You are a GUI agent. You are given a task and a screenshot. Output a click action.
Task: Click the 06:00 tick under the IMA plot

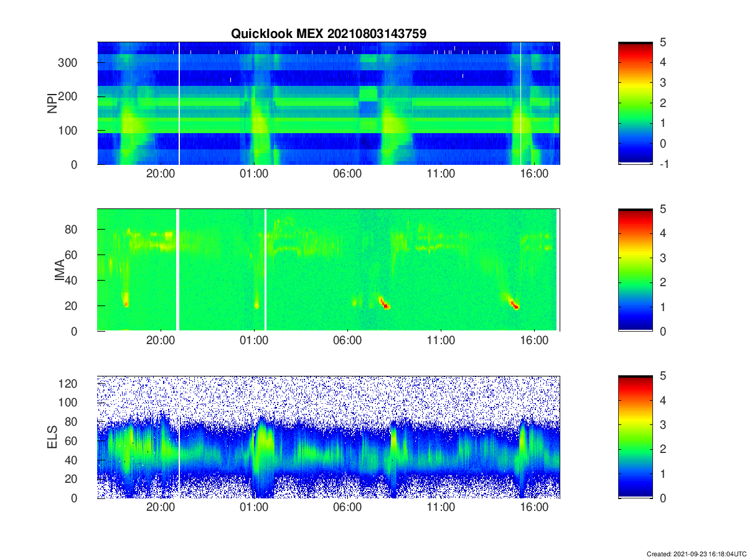pos(347,341)
